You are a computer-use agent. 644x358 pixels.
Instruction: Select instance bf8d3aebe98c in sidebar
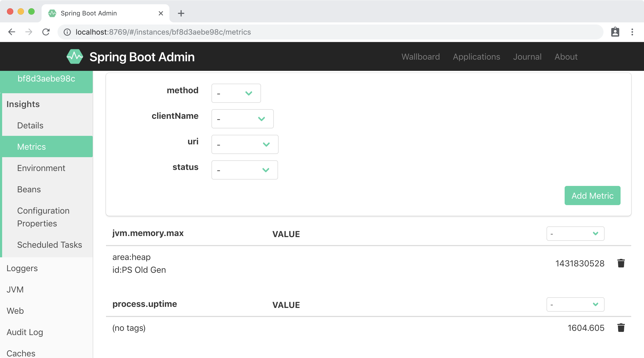[x=46, y=79]
